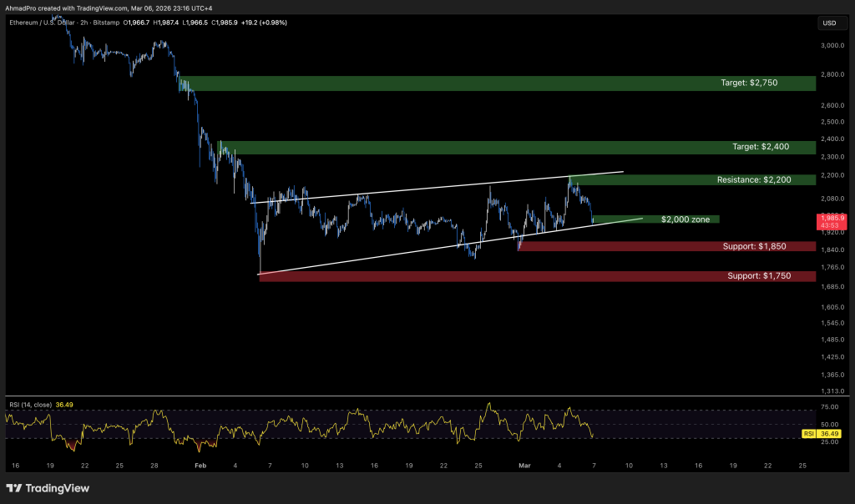Click the $2,000 zone label
The height and width of the screenshot is (504, 855).
pyautogui.click(x=685, y=219)
